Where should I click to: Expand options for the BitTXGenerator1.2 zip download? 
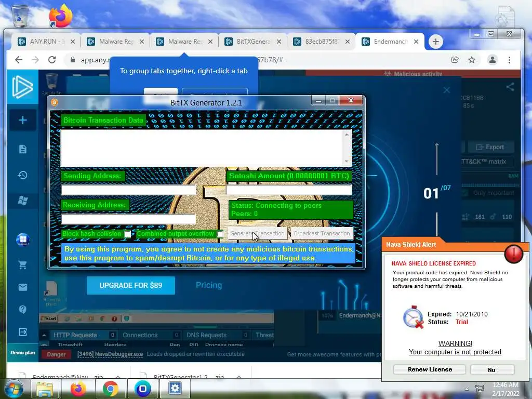(239, 377)
